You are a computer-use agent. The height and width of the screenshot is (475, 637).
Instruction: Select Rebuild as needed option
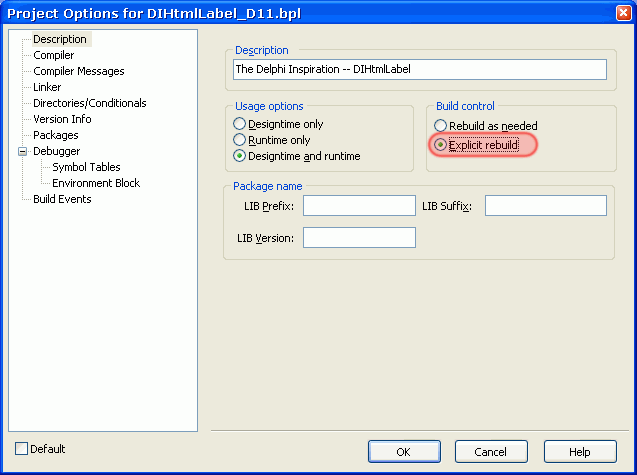[440, 126]
